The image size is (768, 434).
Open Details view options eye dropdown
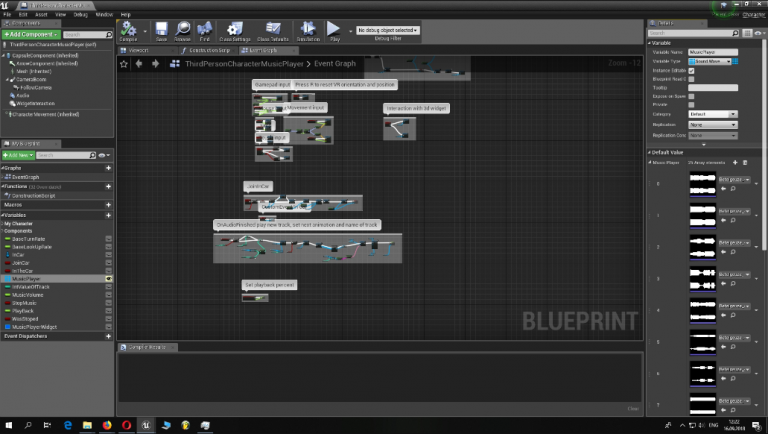click(759, 33)
